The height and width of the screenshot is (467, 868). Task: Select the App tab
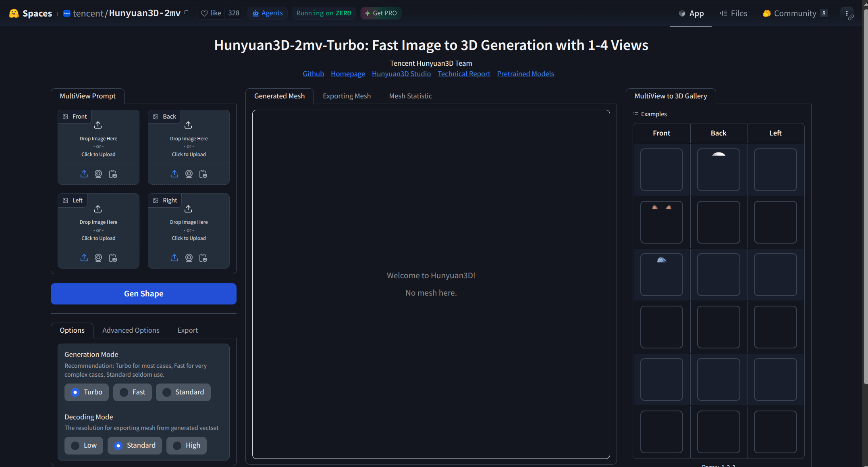point(691,13)
